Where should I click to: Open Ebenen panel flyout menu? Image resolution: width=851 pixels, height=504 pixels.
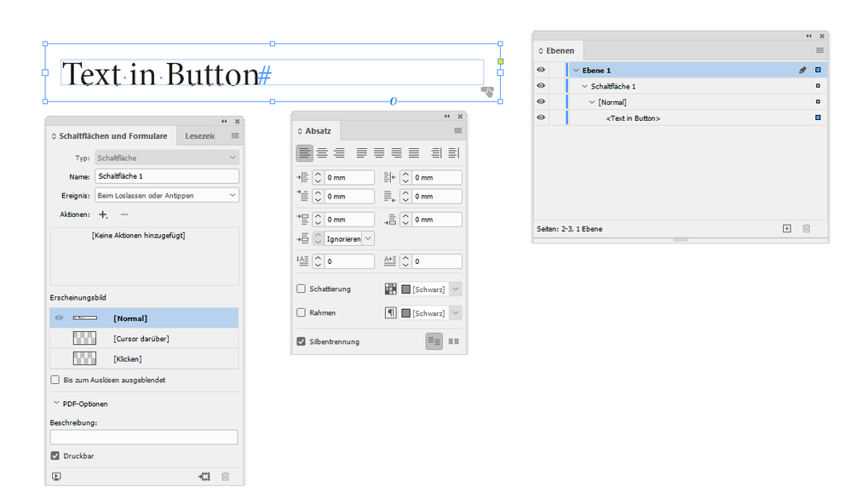819,50
